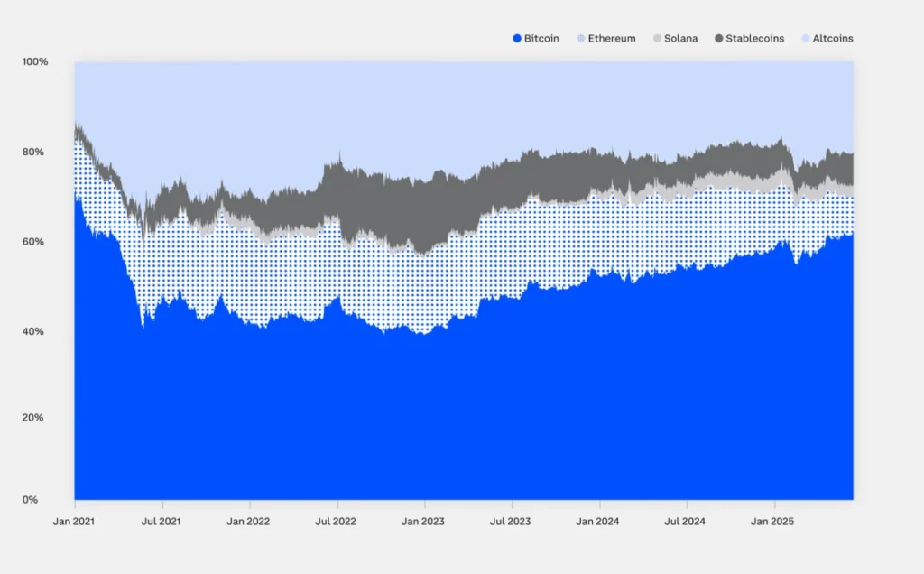Toggle the Bitcoin series legend label

[541, 39]
